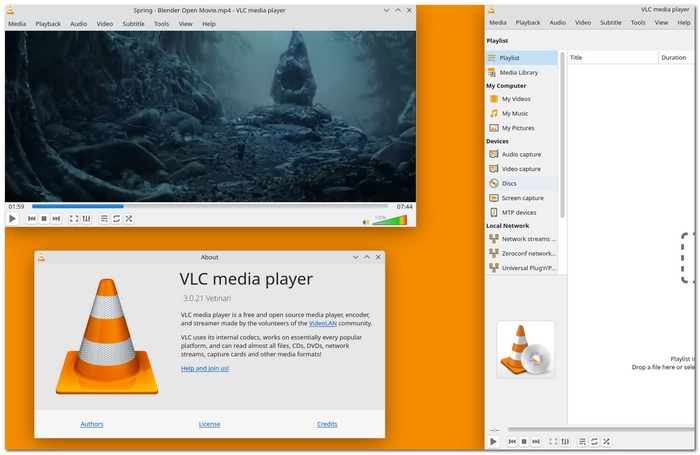Image resolution: width=700 pixels, height=455 pixels.
Task: Click Previous track in Spring video player
Action: click(32, 219)
